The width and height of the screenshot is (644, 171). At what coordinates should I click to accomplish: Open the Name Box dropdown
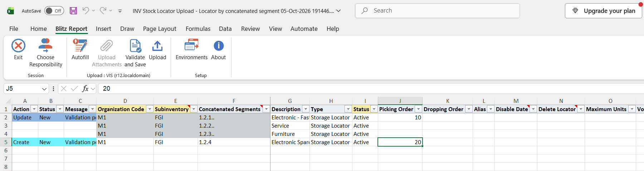point(44,89)
